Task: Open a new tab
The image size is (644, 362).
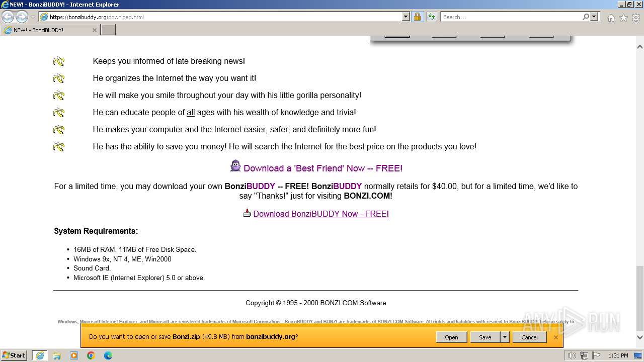Action: 108,30
